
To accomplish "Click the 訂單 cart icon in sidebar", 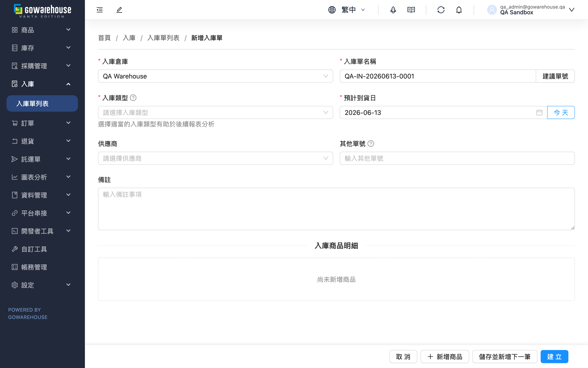I will [x=14, y=123].
